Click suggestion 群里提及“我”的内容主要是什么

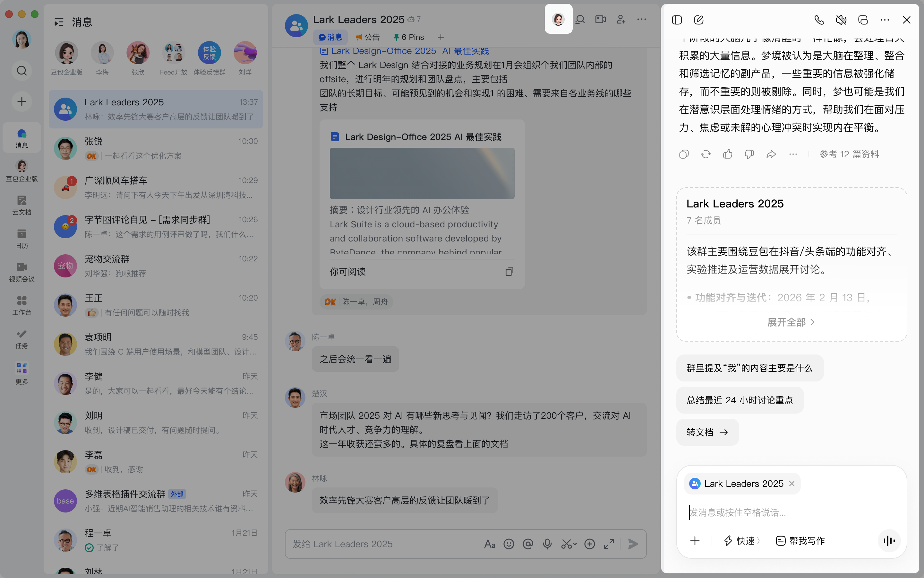749,368
